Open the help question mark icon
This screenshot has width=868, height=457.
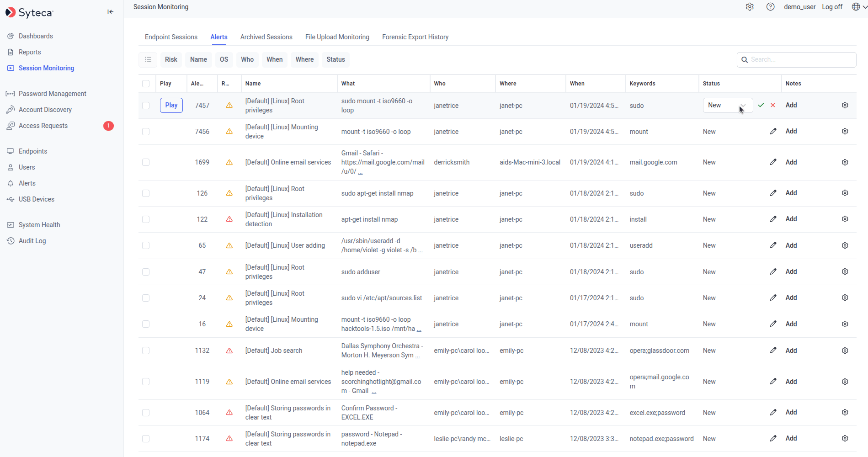[x=771, y=7]
